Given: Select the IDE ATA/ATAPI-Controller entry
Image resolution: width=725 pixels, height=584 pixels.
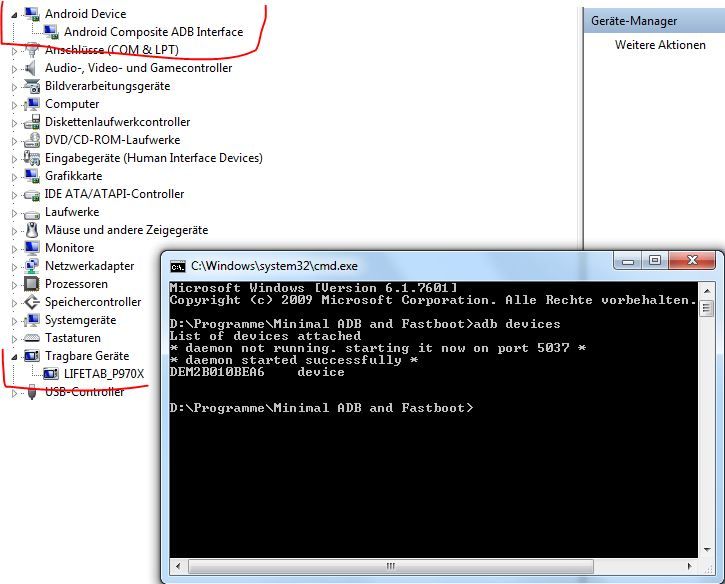Looking at the screenshot, I should tap(114, 194).
